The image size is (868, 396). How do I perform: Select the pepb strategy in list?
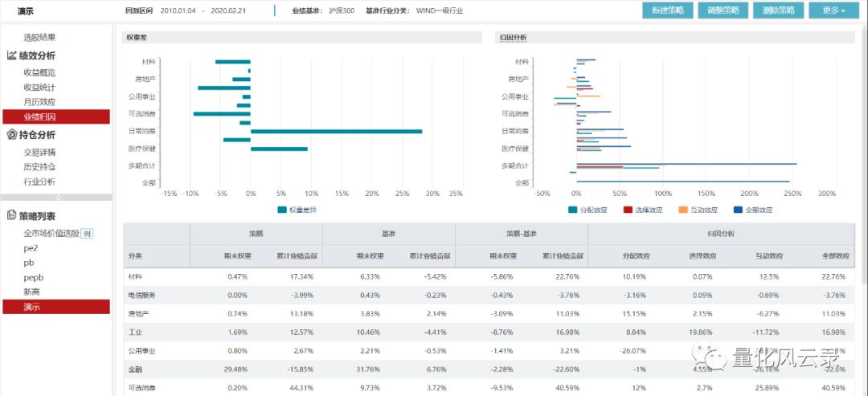click(34, 277)
